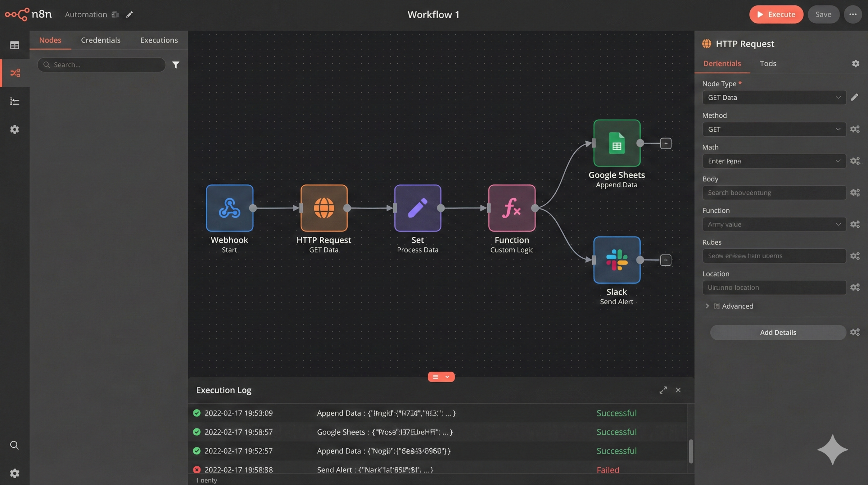Open the Method GET dropdown
Screen dimensions: 868x485
[x=774, y=129]
